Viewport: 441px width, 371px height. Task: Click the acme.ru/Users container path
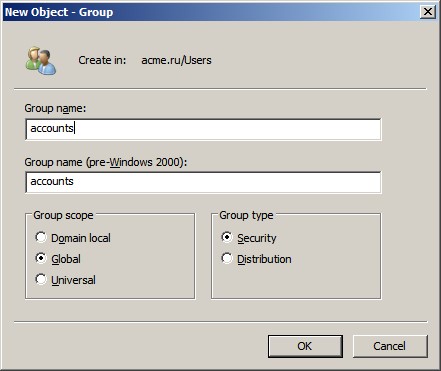pos(176,60)
